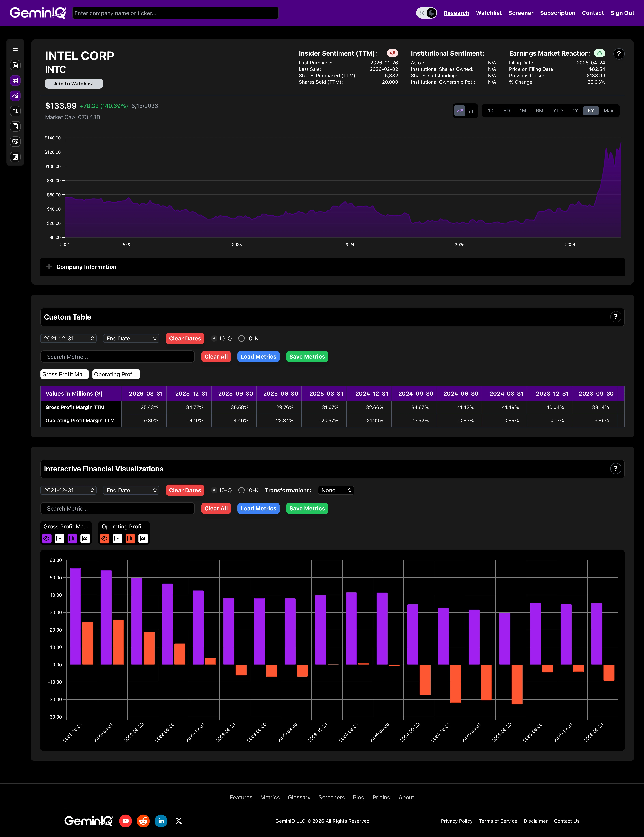Open the hamburger menu in the left sidebar
644x837 pixels.
click(x=15, y=49)
